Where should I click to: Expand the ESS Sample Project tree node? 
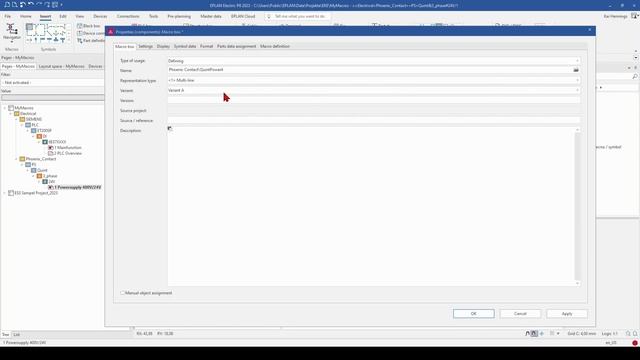pyautogui.click(x=5, y=193)
